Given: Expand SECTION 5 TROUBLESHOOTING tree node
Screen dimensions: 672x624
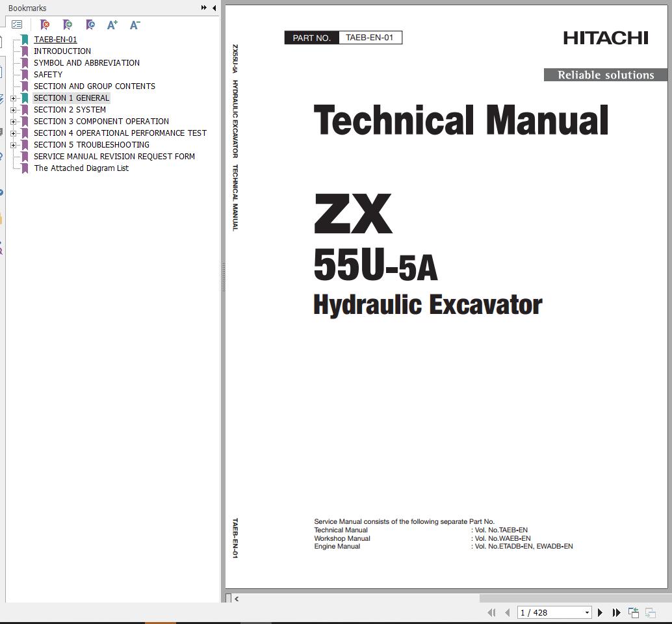Looking at the screenshot, I should pyautogui.click(x=13, y=145).
